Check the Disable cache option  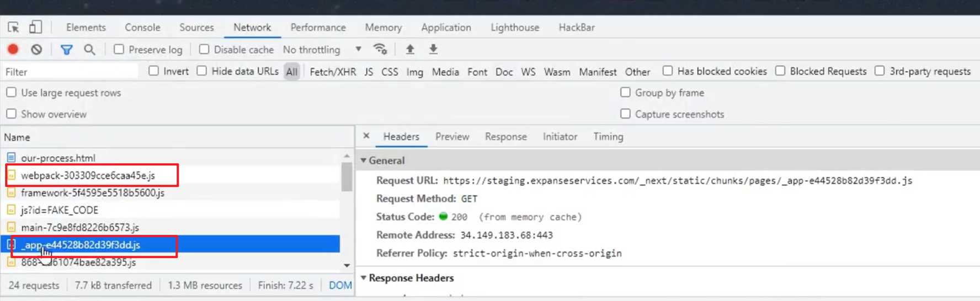point(204,50)
